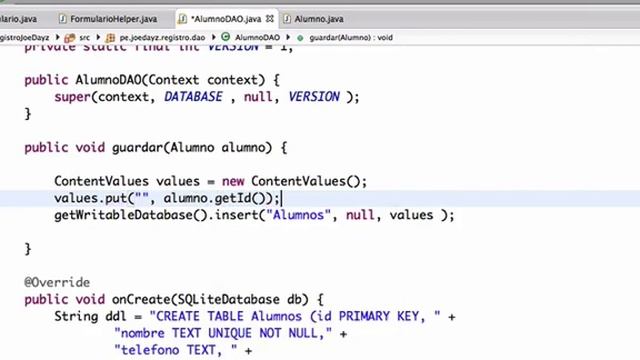Click the green method icon before guardar(Alumno)

[300, 38]
